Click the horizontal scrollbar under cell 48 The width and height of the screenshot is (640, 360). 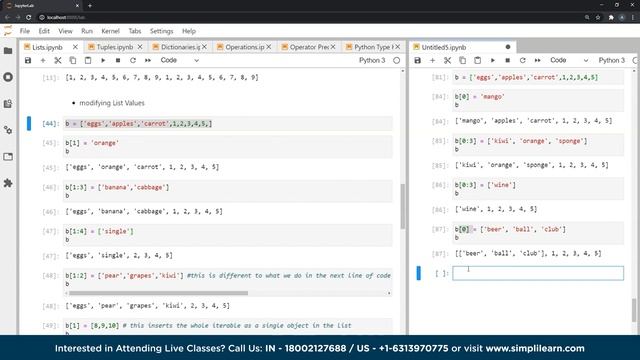pos(158,293)
